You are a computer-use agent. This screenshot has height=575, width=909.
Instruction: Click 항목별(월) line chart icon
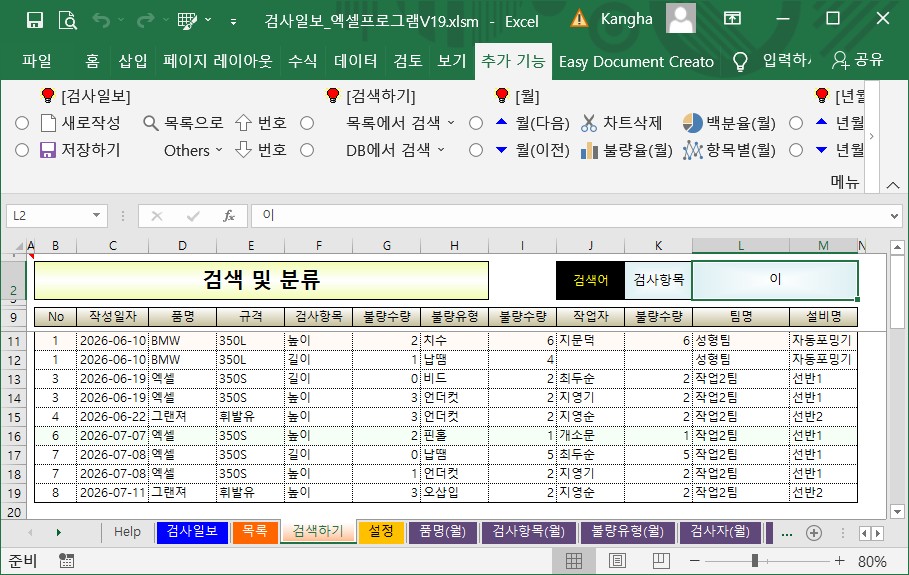pyautogui.click(x=692, y=151)
